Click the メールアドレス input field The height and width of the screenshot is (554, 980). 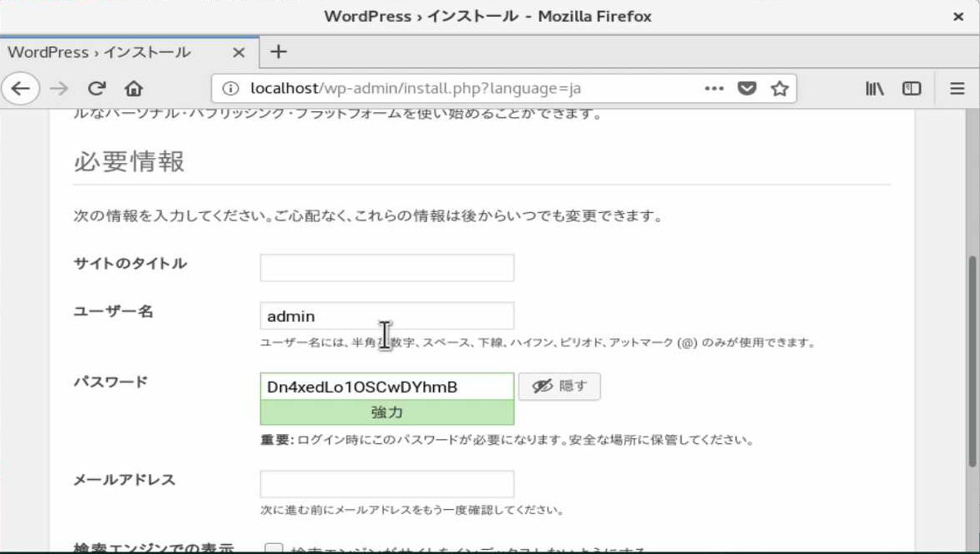coord(387,484)
